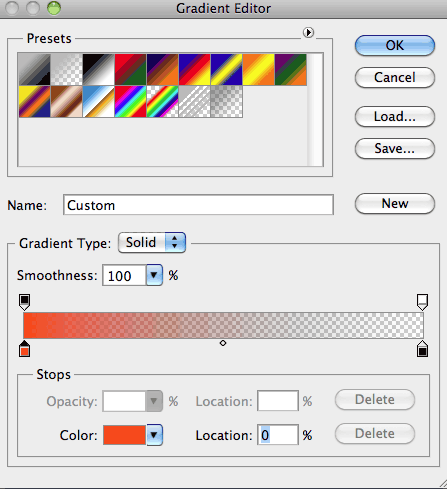Click the orange Color swatch
The width and height of the screenshot is (447, 489).
point(124,435)
